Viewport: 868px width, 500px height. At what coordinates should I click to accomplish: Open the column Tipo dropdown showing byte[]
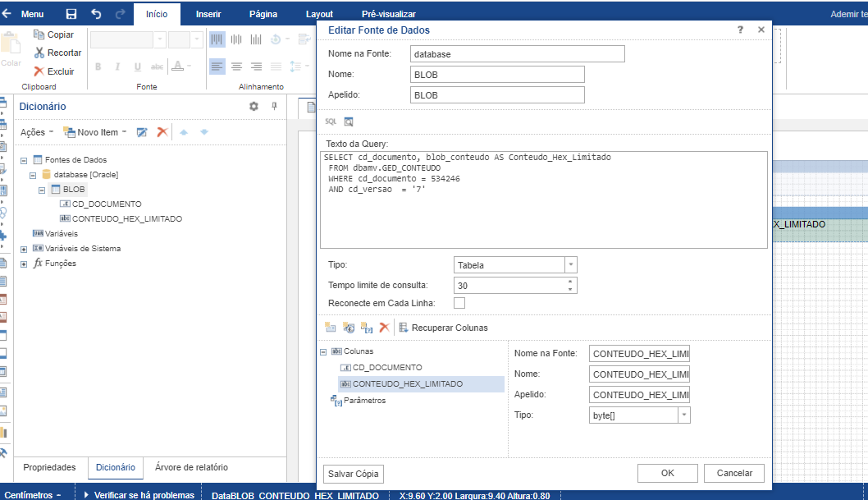coord(684,415)
